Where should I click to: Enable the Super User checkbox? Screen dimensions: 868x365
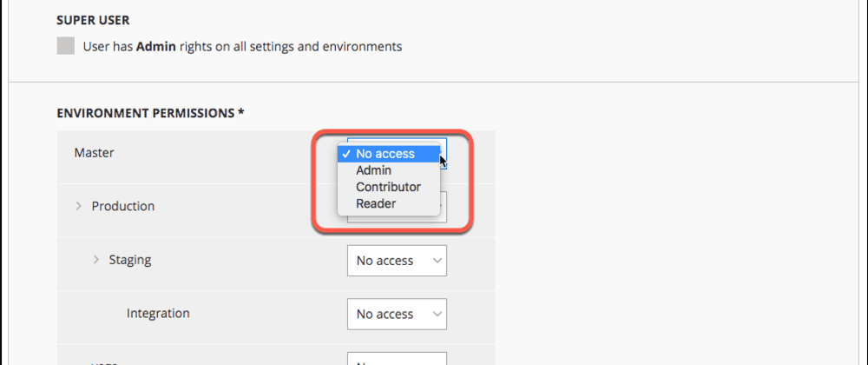click(65, 47)
